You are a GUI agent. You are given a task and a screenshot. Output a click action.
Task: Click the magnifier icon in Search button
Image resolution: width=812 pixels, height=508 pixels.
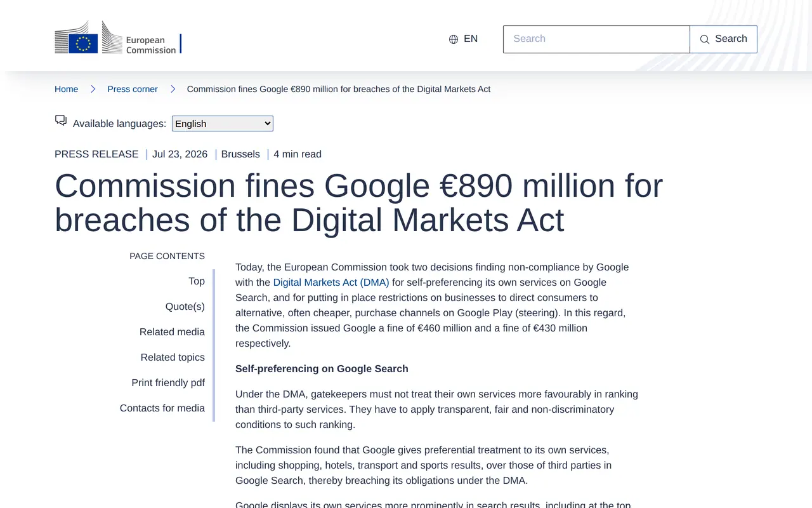705,39
